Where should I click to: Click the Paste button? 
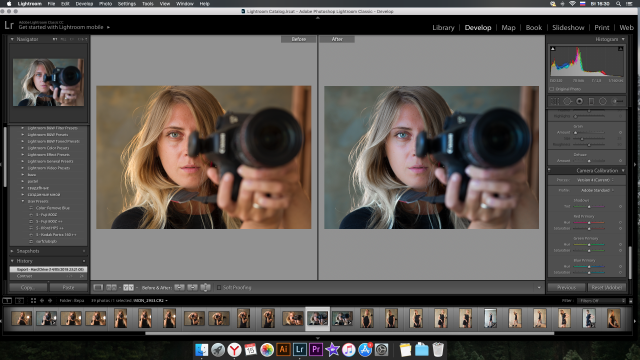[x=68, y=287]
